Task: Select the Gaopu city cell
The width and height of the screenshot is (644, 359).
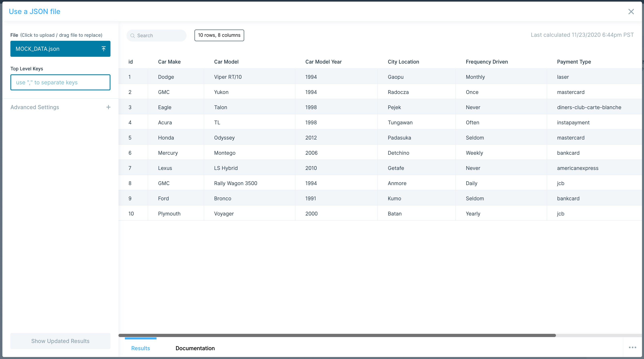Action: (x=416, y=77)
